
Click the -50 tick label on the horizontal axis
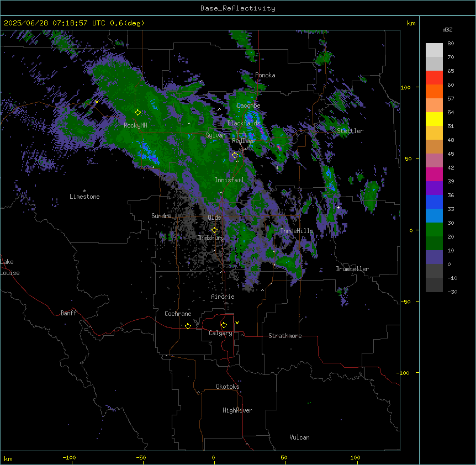141,457
